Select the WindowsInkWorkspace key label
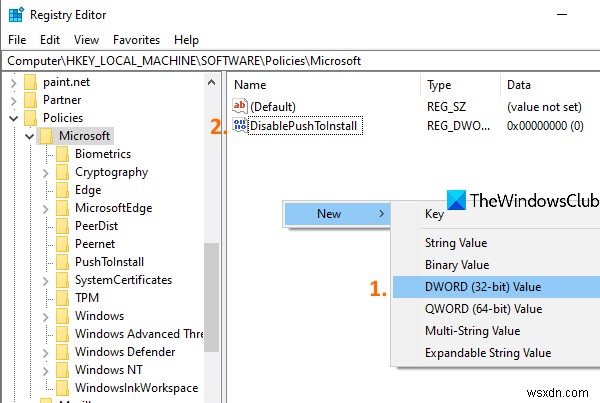This screenshot has width=600, height=403. point(137,388)
